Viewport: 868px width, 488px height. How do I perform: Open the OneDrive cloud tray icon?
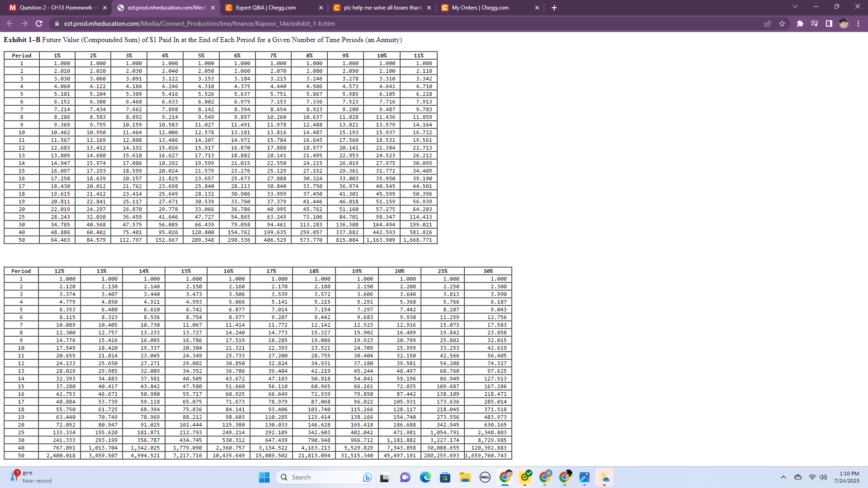(798, 477)
